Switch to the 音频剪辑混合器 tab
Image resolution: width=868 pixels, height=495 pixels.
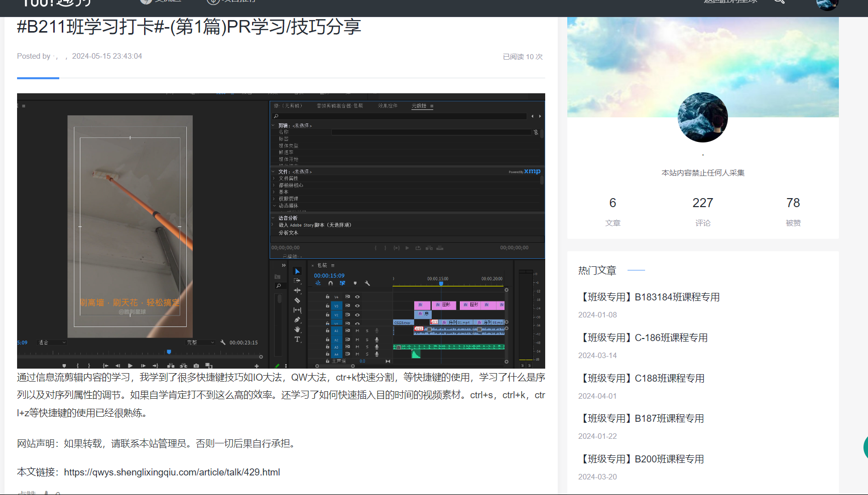(340, 106)
